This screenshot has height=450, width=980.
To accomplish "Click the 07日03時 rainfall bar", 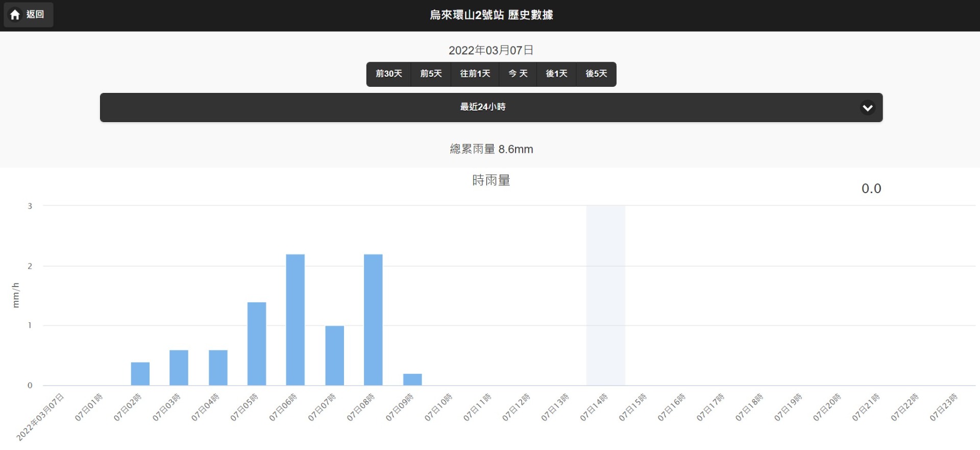I will point(179,368).
